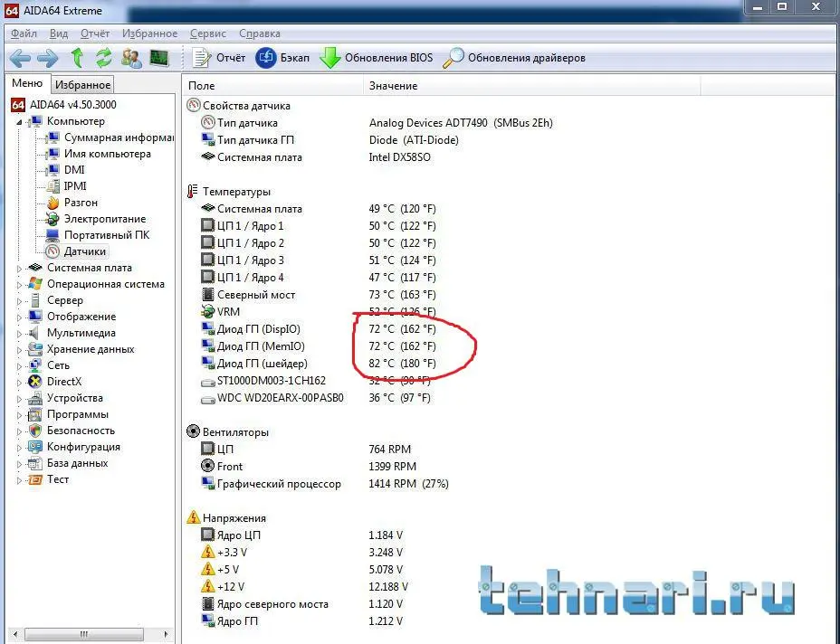Click the VRM row icon

point(207,311)
